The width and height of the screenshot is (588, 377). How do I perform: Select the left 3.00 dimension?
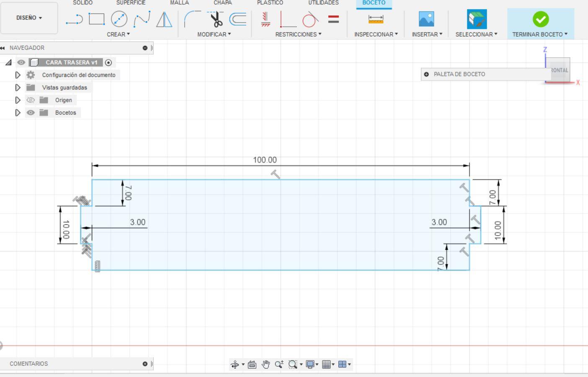tap(138, 222)
